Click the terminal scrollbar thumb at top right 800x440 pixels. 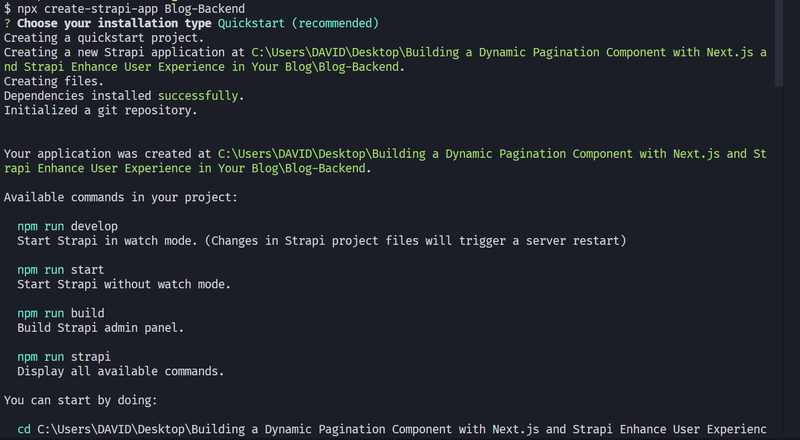[x=779, y=43]
